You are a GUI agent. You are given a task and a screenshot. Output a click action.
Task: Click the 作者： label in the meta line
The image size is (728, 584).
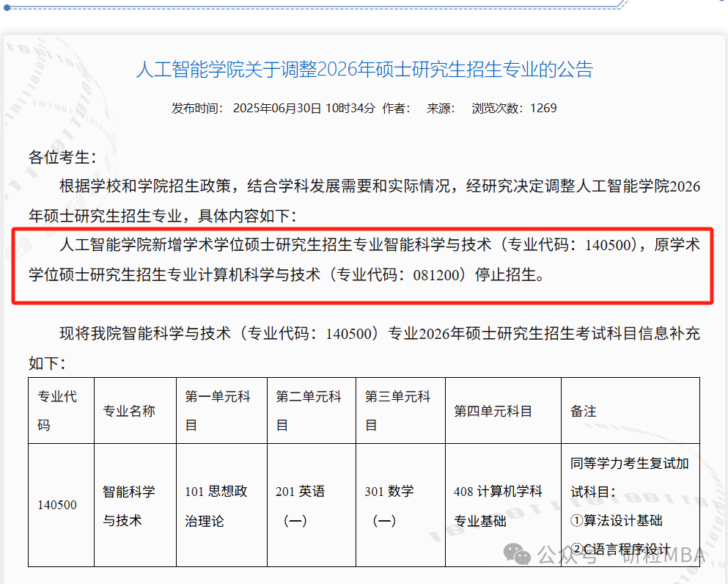[396, 109]
